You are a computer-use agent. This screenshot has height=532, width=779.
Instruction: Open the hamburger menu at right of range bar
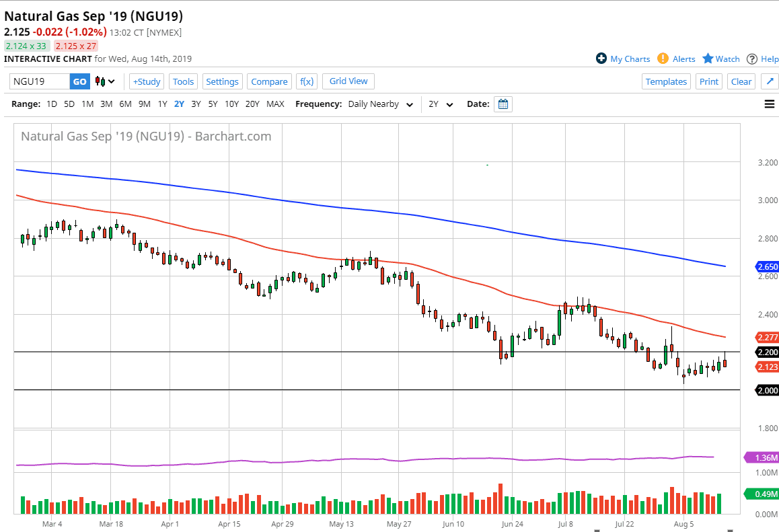click(x=770, y=104)
